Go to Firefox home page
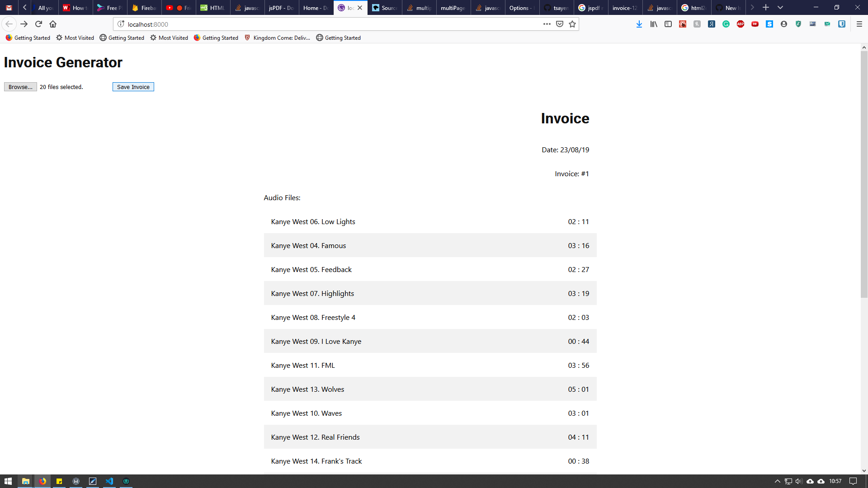This screenshot has width=868, height=488. [53, 24]
